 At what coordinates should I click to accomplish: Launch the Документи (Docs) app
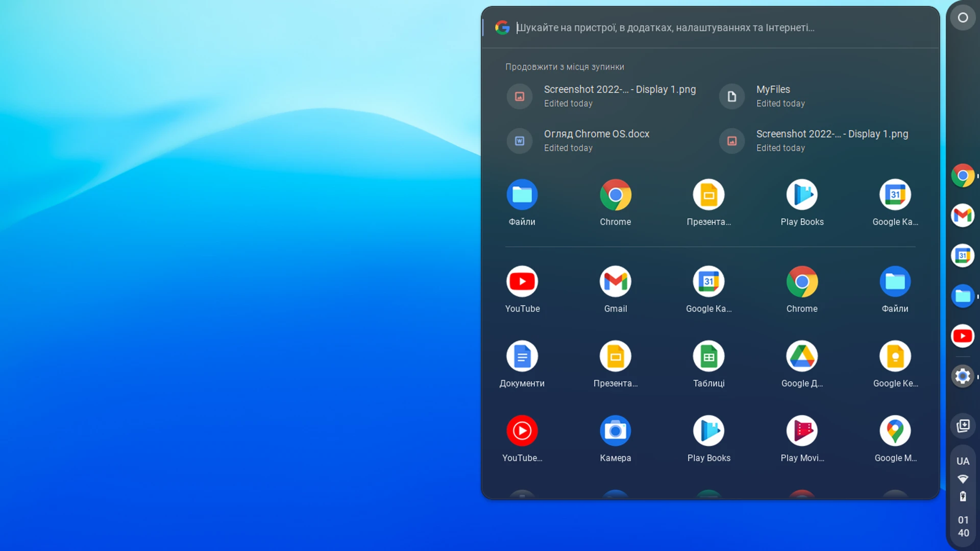point(522,356)
